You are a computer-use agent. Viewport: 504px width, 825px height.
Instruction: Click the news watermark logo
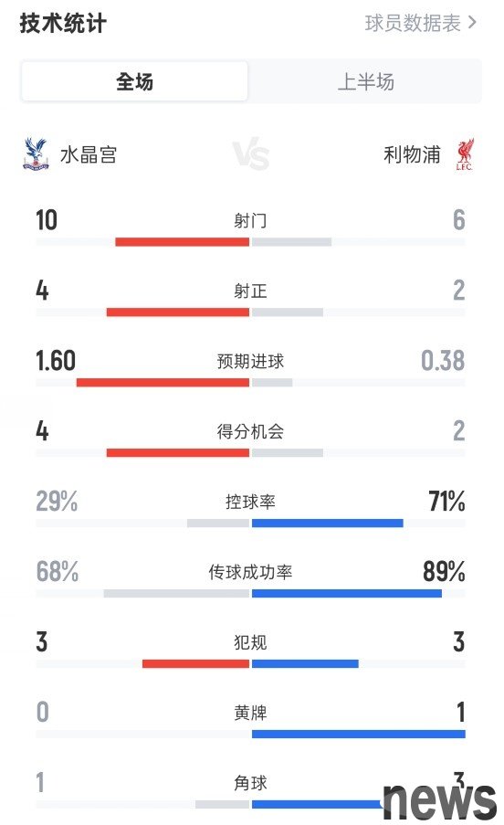click(439, 801)
